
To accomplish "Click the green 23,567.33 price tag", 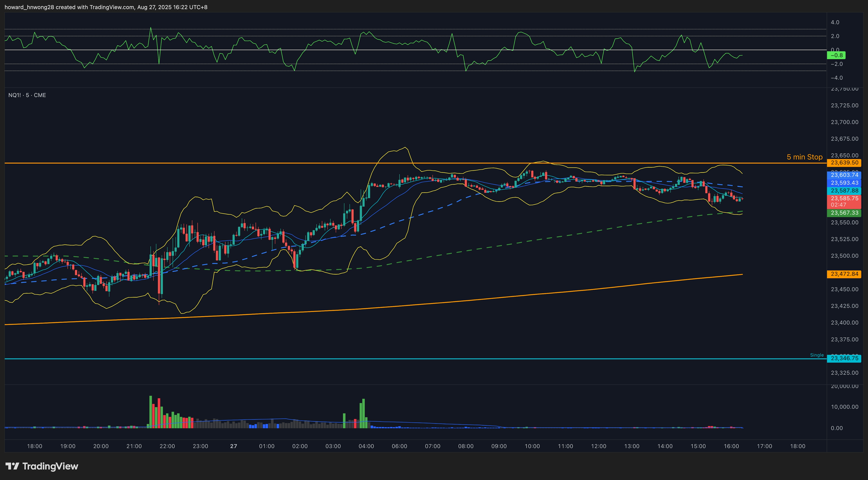I will (x=844, y=213).
